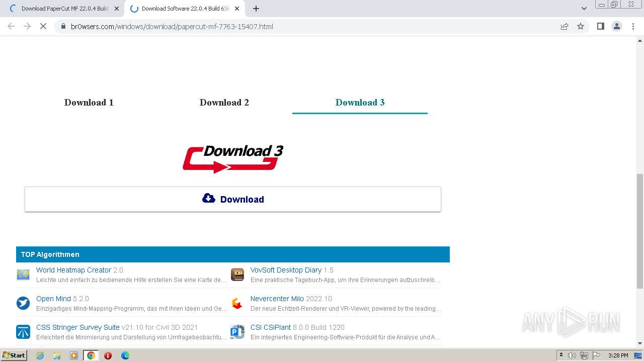Click the World Heatmap Creator icon
The height and width of the screenshot is (362, 644).
click(23, 275)
